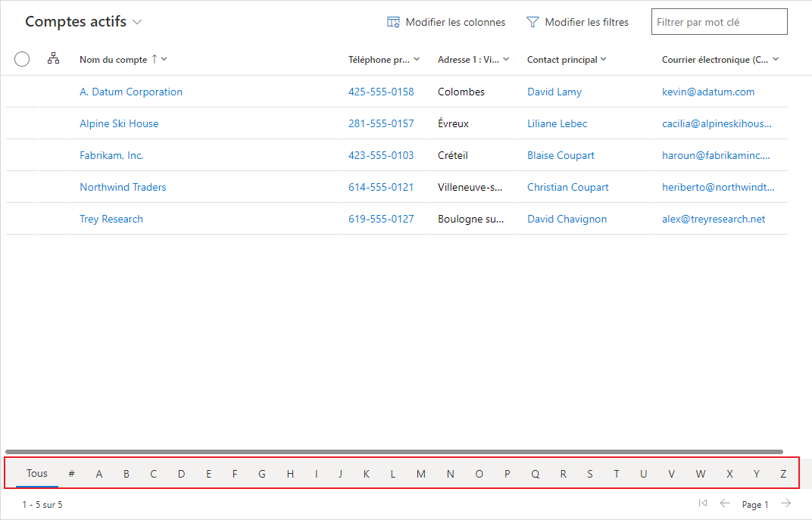Viewport: 812px width, 520px height.
Task: Open Adresse 1 : Vi... column dropdown
Action: [506, 59]
